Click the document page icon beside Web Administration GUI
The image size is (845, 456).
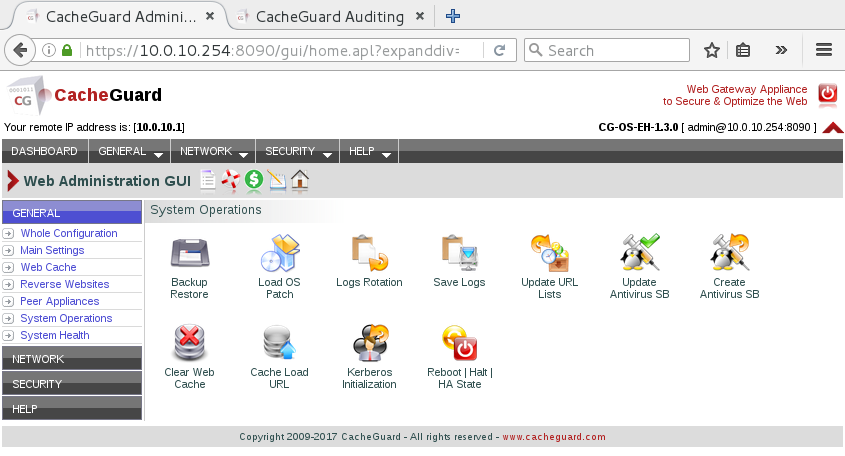pos(208,180)
